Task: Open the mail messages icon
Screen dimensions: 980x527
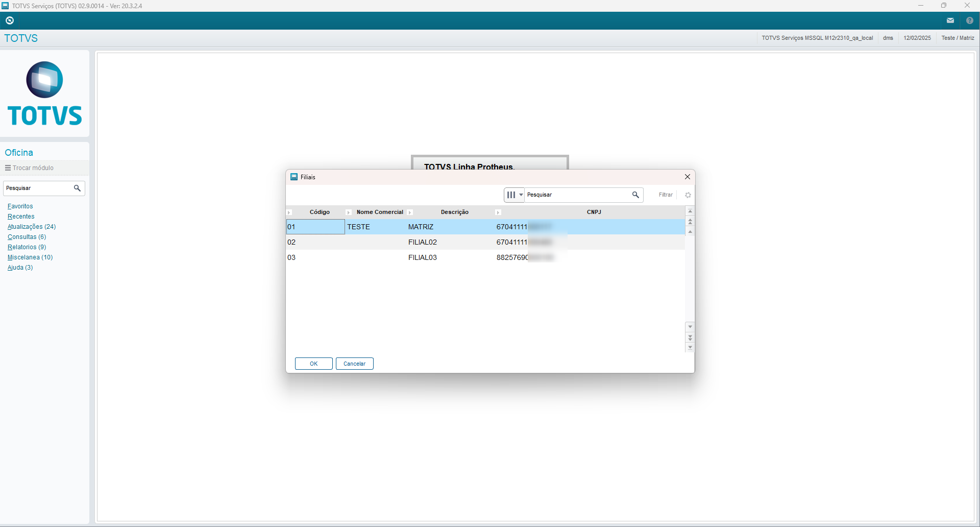Action: coord(950,20)
